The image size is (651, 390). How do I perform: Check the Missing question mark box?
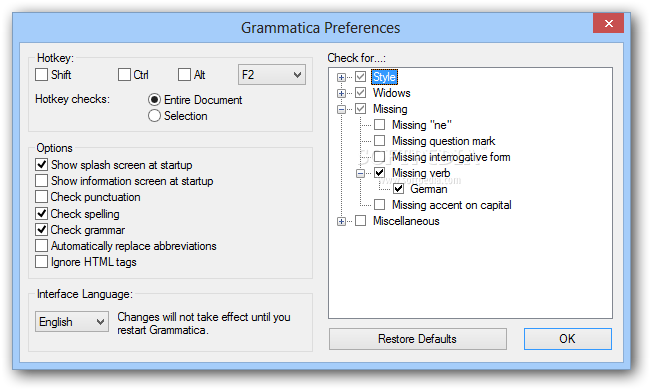379,141
